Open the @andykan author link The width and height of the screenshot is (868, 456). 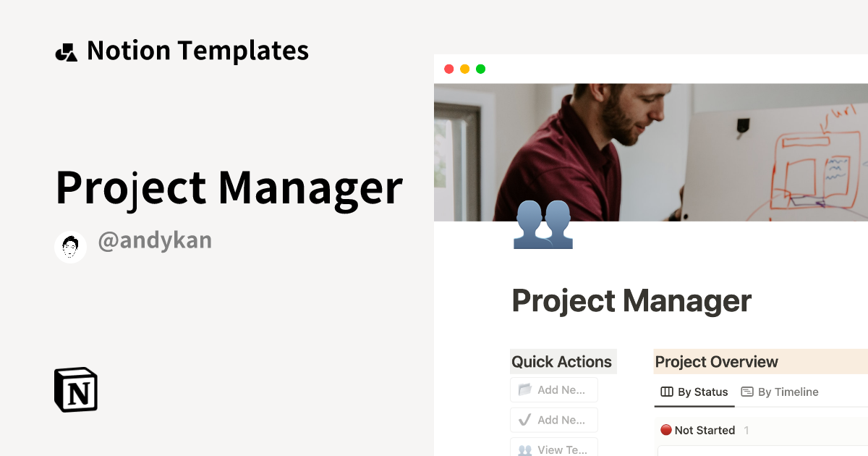coord(155,241)
